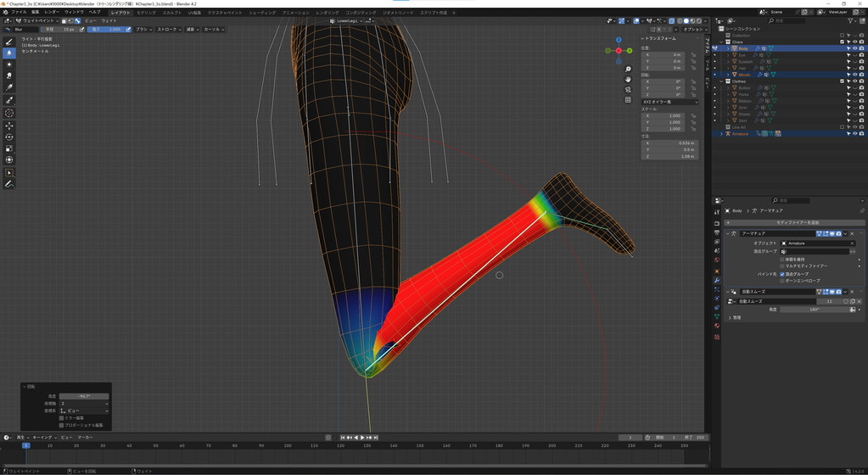Viewport: 868px width, 475px height.
Task: Enable the Line Art collection checkbox
Action: (842, 126)
